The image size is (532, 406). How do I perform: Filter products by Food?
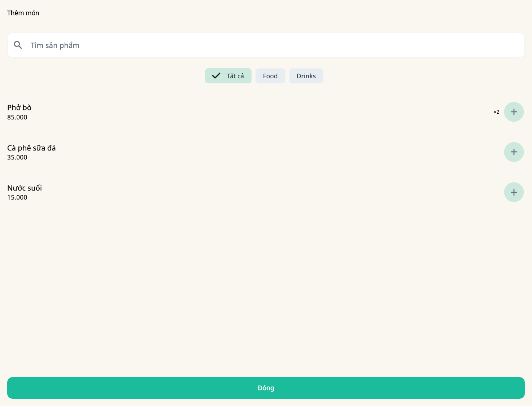pos(270,76)
